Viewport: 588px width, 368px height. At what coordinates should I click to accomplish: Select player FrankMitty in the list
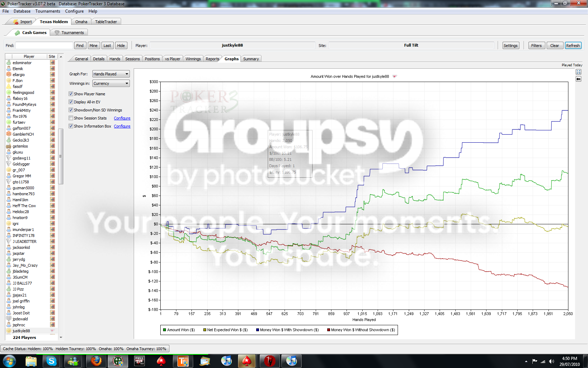22,110
